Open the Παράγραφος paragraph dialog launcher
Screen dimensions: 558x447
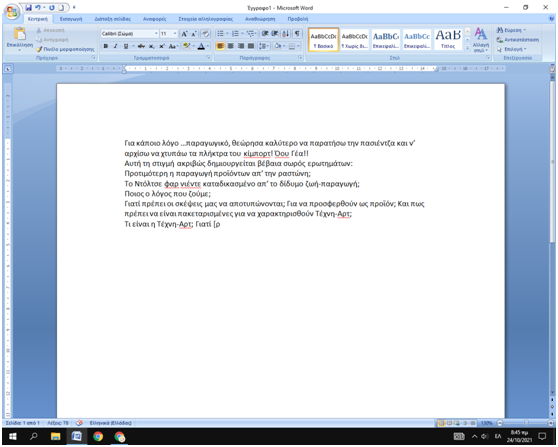click(300, 58)
